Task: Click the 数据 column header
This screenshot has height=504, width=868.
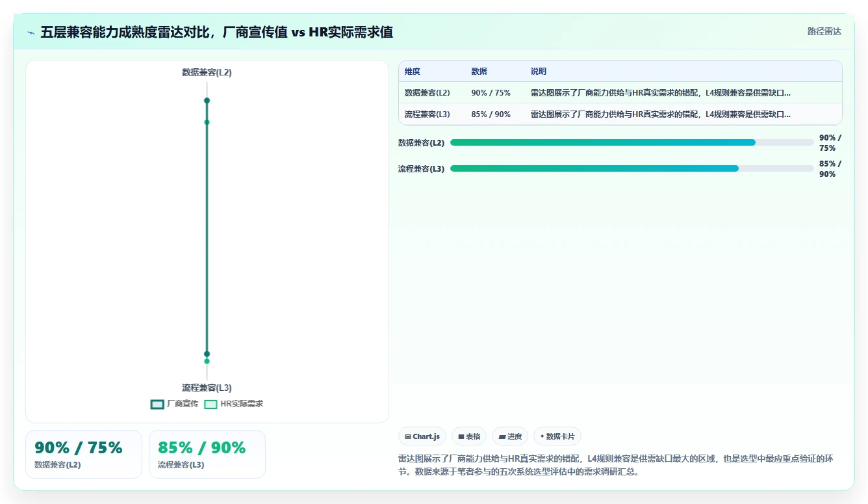Action: (x=479, y=72)
